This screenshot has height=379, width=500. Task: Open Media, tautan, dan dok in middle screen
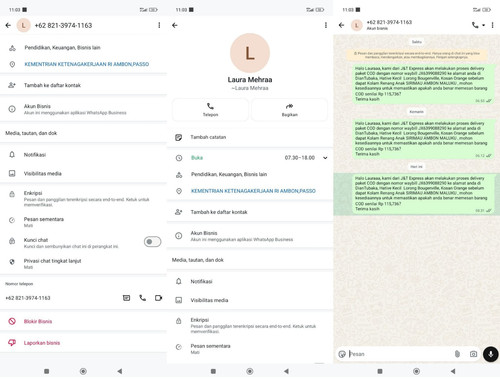250,260
